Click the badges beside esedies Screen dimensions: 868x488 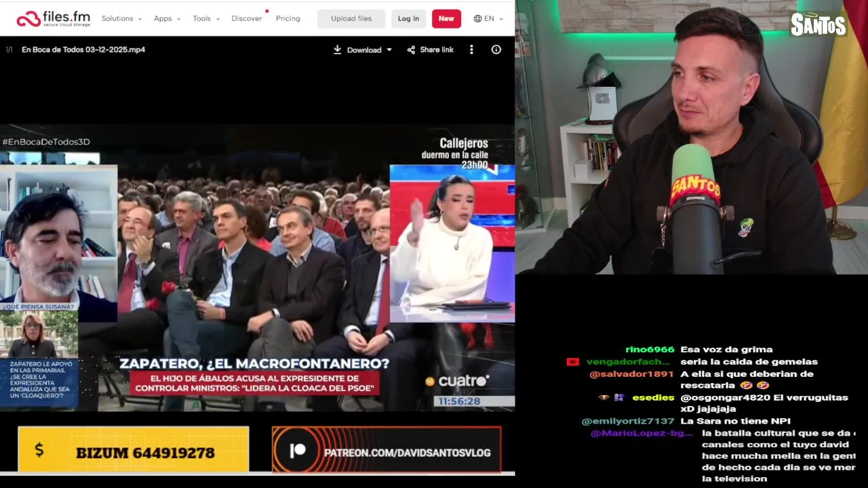pyautogui.click(x=611, y=397)
